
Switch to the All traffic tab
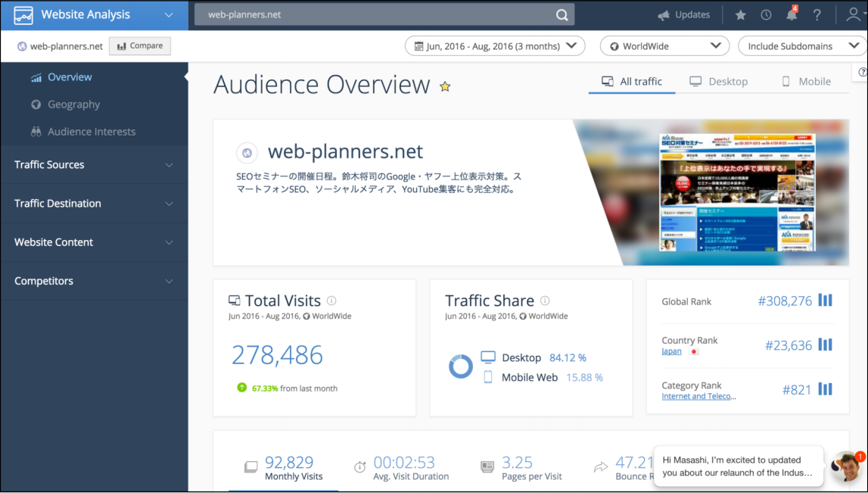point(632,82)
